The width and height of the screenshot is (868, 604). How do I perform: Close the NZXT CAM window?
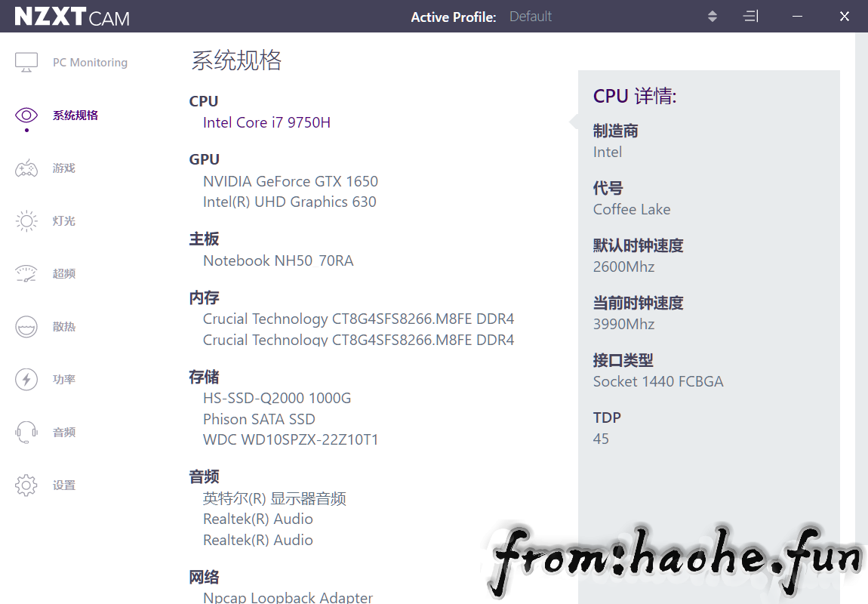pos(844,17)
